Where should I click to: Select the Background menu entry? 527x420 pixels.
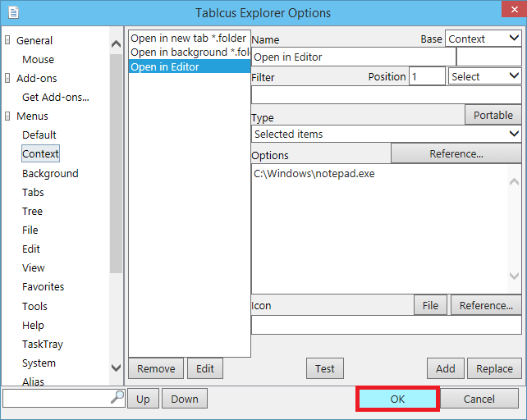(50, 173)
